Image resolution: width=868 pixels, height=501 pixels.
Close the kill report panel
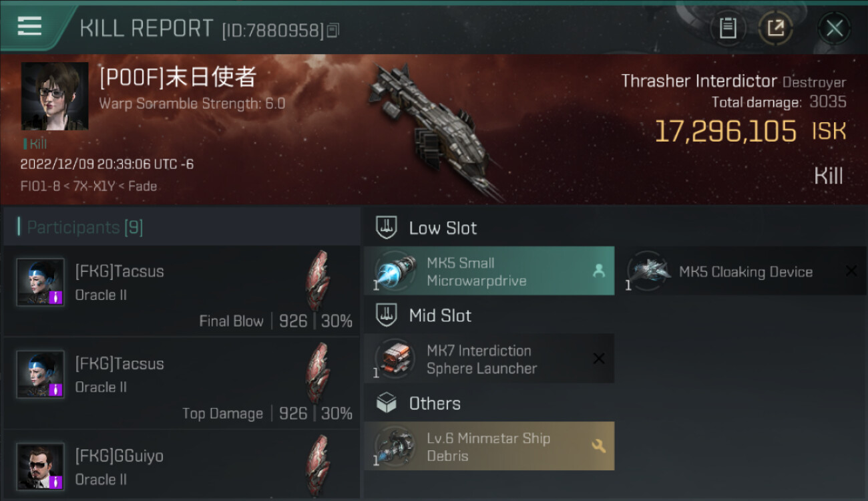(834, 29)
